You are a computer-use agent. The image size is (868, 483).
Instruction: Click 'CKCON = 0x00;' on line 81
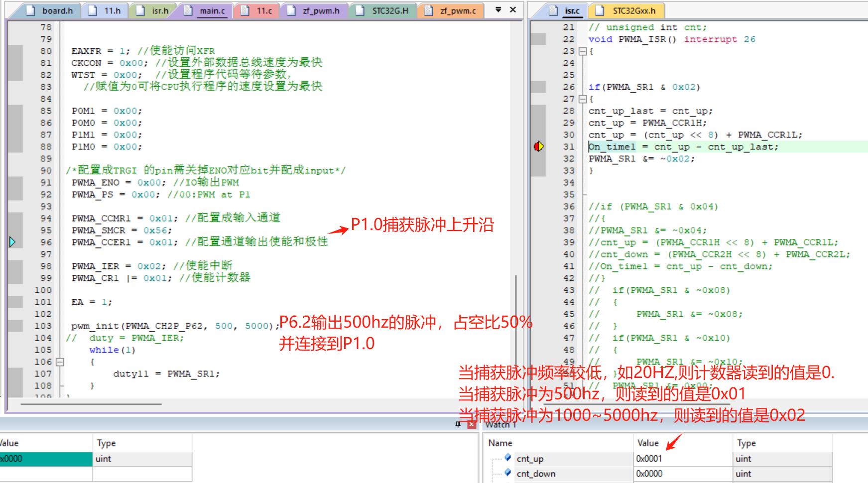[x=110, y=63]
